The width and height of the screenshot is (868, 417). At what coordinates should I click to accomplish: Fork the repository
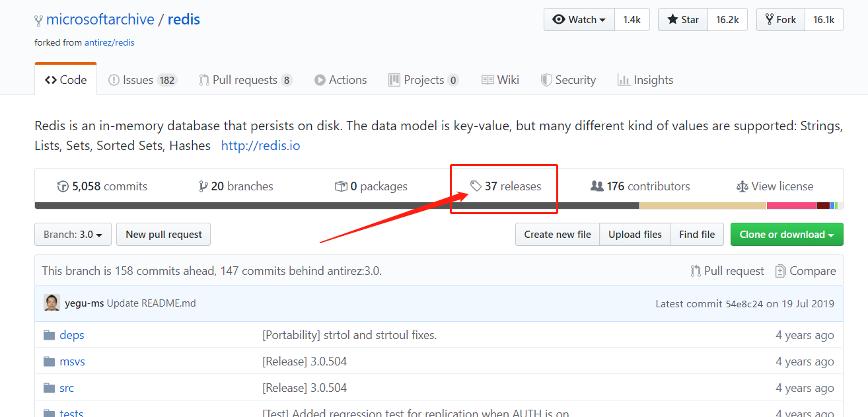pos(780,19)
